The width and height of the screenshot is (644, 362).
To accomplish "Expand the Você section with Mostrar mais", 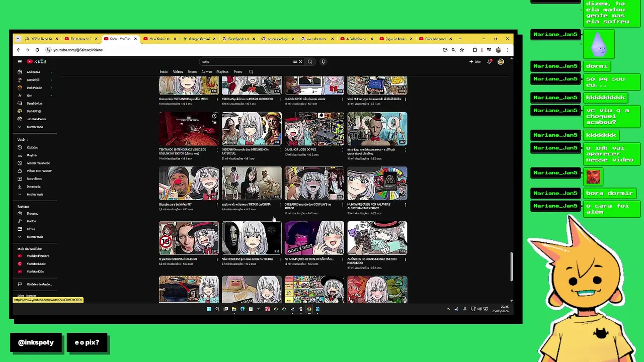I will [x=35, y=195].
